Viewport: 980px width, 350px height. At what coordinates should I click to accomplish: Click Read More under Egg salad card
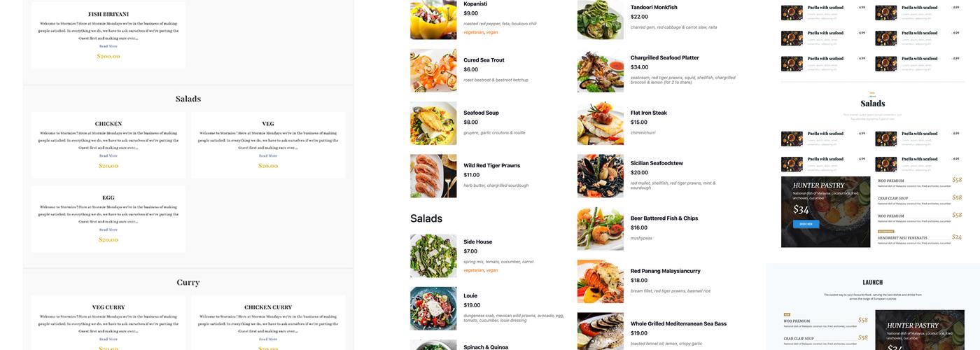pyautogui.click(x=108, y=230)
